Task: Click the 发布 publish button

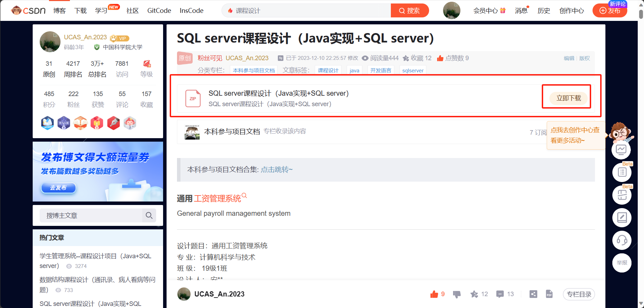Action: coord(610,11)
